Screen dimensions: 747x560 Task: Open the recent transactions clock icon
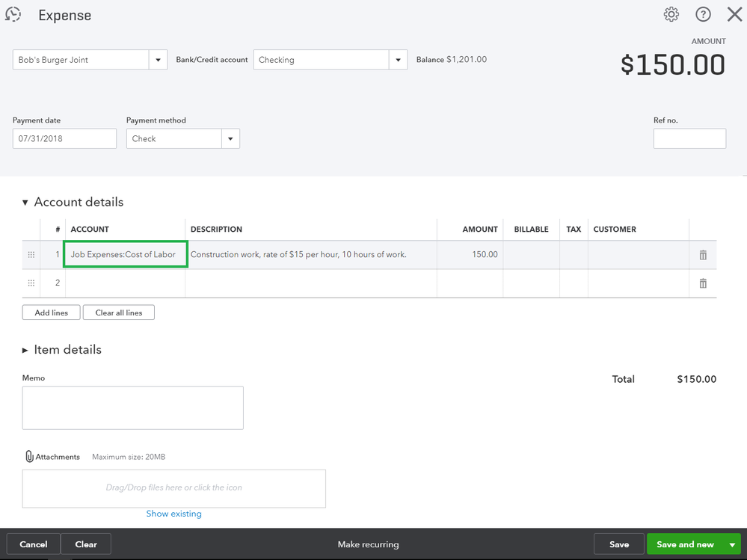(13, 14)
